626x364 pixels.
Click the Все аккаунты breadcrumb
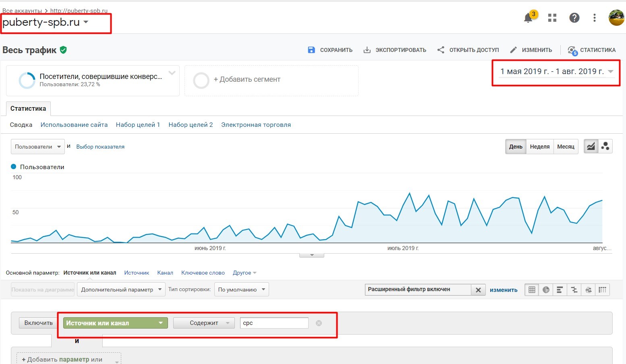[22, 11]
